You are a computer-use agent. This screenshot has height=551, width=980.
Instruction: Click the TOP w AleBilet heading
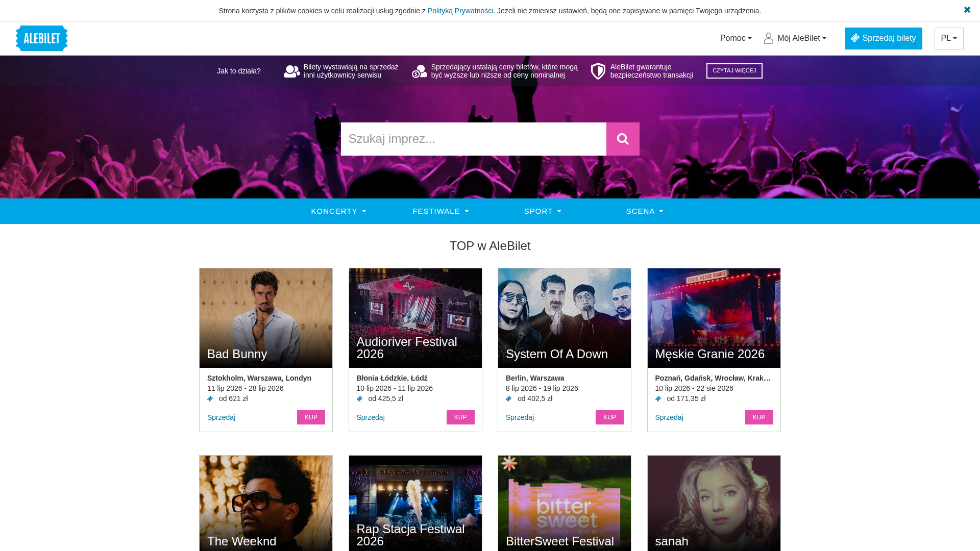coord(490,246)
